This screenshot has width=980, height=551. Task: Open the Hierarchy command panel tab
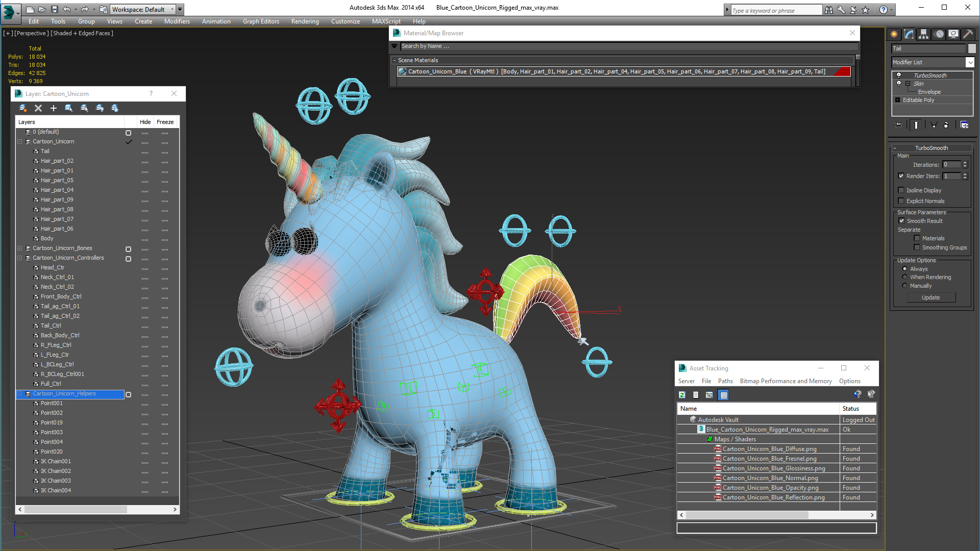923,34
